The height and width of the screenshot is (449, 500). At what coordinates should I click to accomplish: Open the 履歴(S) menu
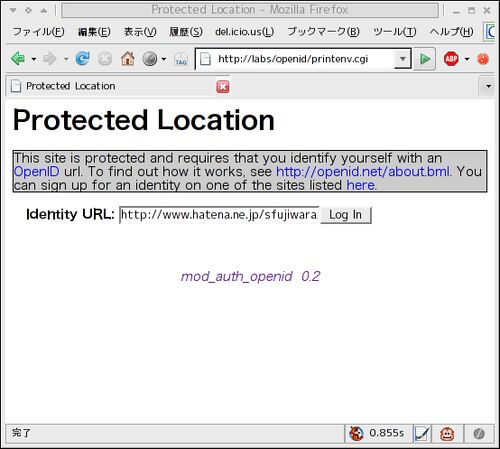pos(186,32)
